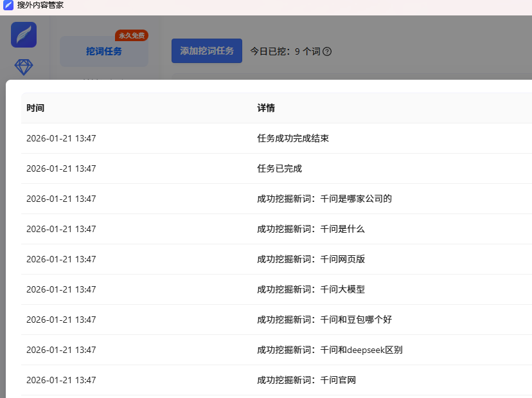This screenshot has width=532, height=398.
Task: Click the 千问是哪家公司的 keyword entry
Action: (x=324, y=199)
